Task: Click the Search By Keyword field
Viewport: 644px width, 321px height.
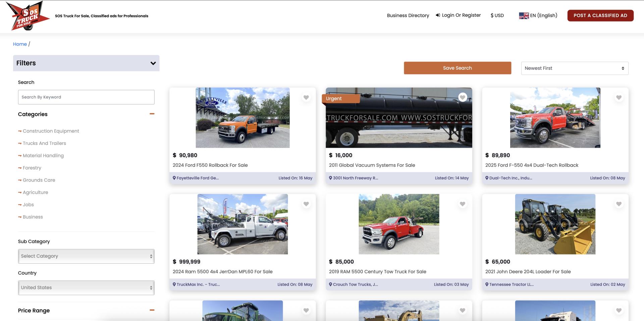Action: pos(86,97)
